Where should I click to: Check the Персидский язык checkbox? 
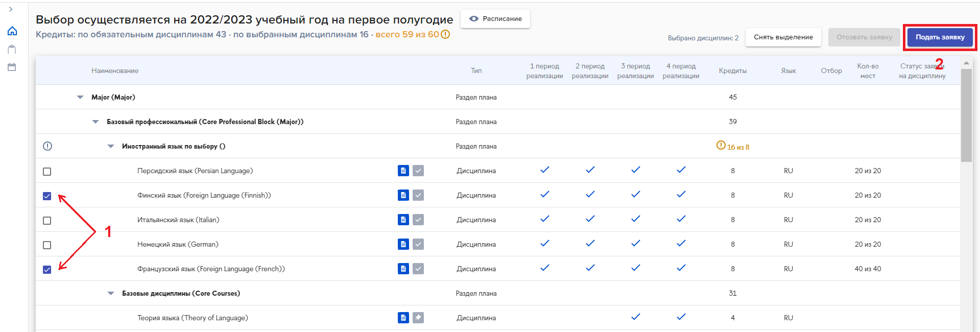[x=47, y=172]
